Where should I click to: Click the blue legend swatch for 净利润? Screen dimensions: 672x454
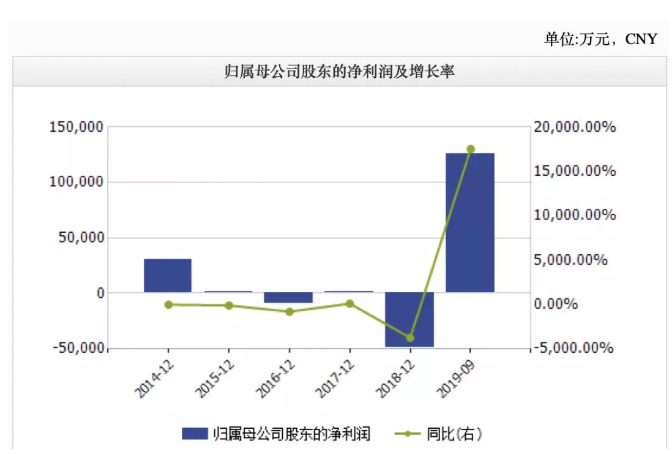(x=195, y=433)
